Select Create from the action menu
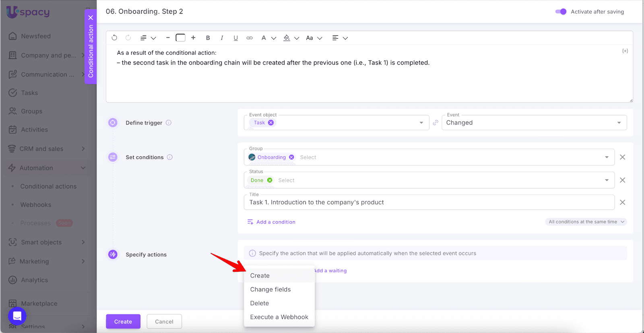Viewport: 644px width, 333px height. (x=260, y=276)
